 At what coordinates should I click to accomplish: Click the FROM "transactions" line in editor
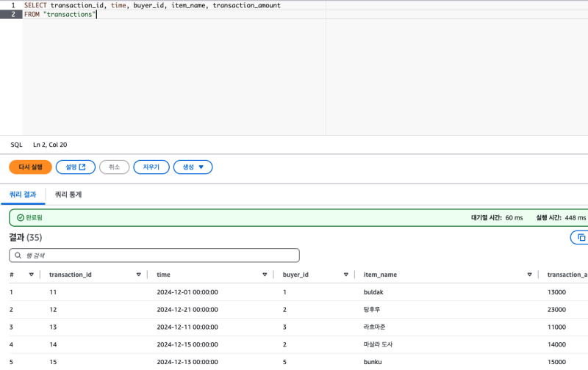tap(60, 15)
